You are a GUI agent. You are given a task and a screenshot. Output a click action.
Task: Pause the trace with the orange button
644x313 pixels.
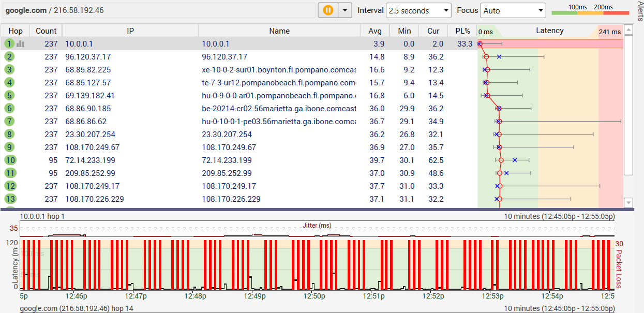pyautogui.click(x=328, y=10)
